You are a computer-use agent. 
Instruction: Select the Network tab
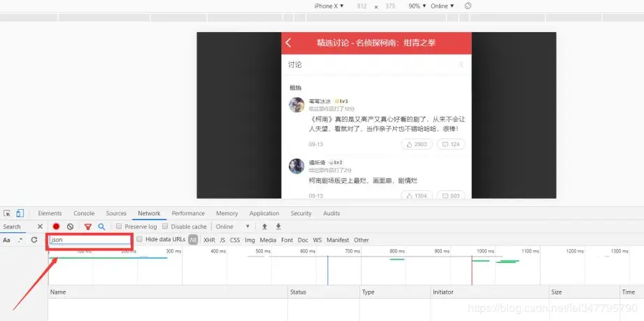149,213
